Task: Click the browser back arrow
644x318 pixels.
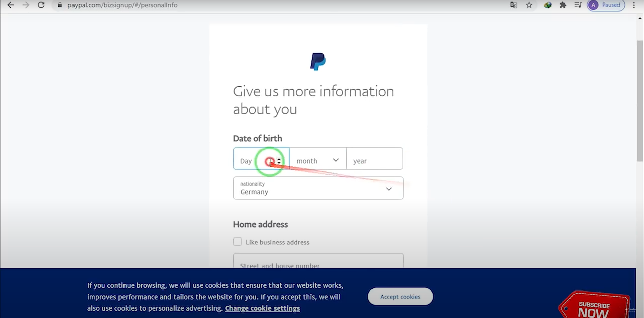Action: click(11, 5)
